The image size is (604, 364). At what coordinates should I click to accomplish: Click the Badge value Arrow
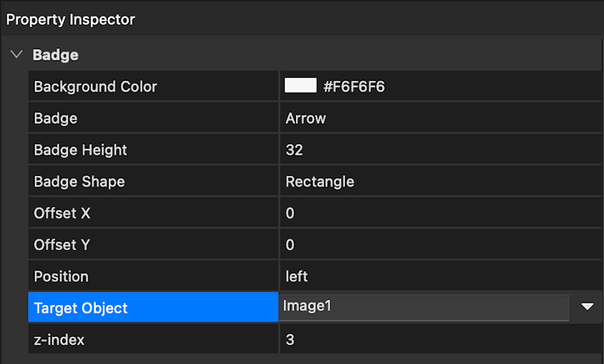pos(306,118)
